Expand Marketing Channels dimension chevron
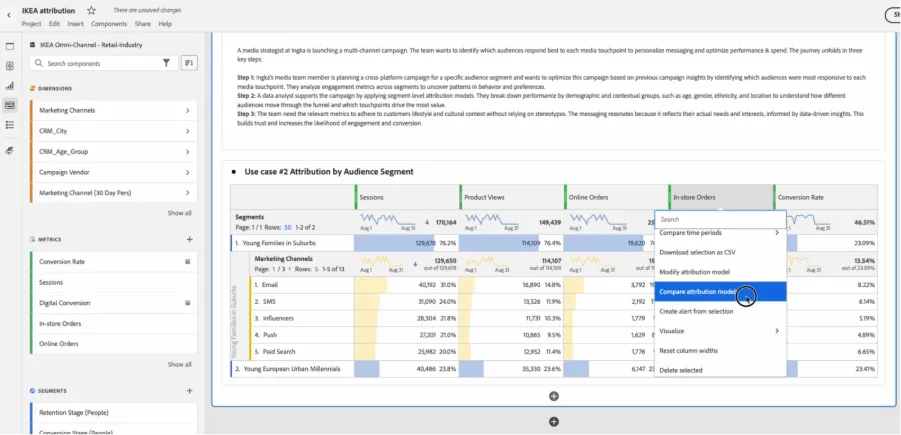Screen dimensions: 901x435 (187, 110)
